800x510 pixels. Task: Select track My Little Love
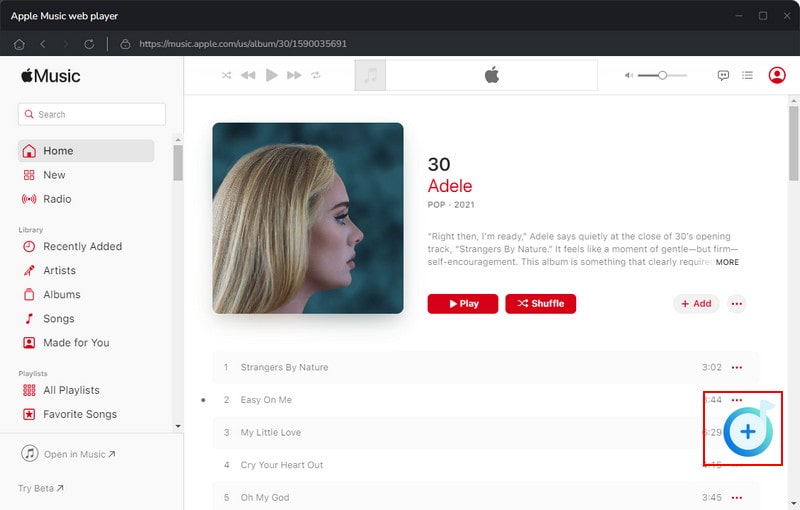[486, 432]
